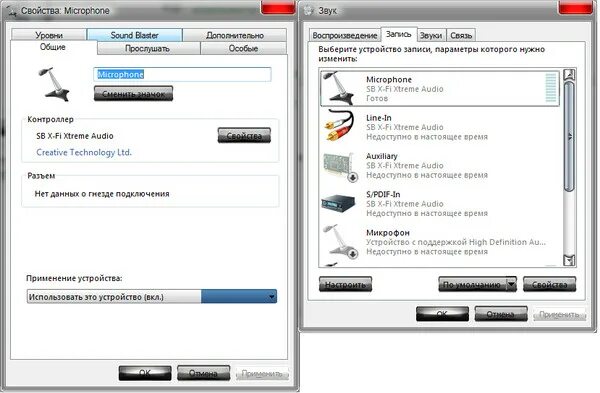
Task: Click the Properties window title bar icon
Action: click(12, 11)
